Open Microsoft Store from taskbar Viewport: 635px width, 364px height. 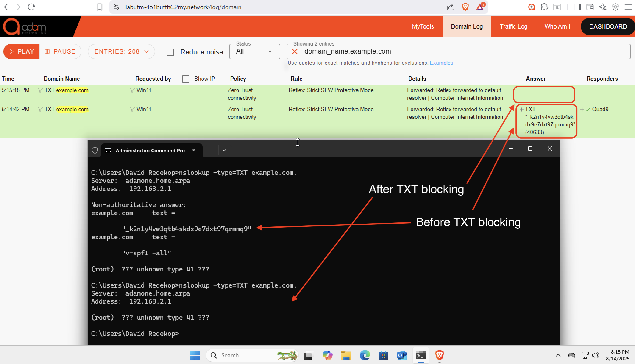point(383,355)
